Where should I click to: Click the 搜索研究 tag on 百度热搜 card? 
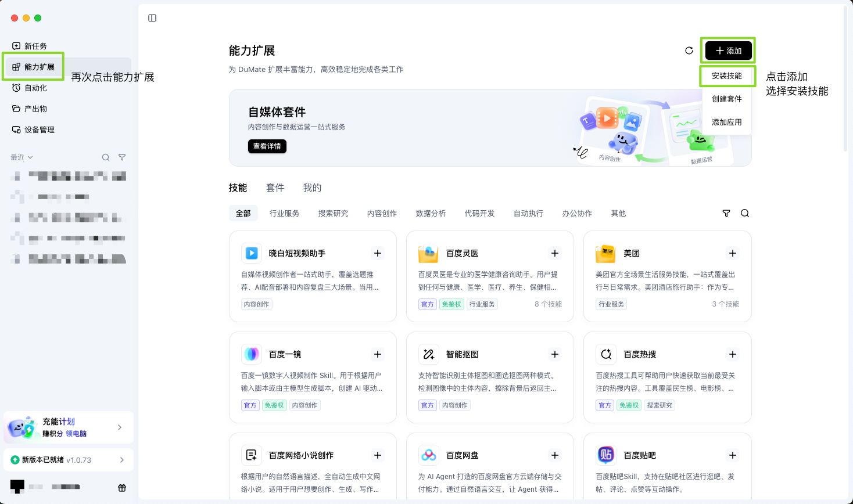(x=660, y=405)
